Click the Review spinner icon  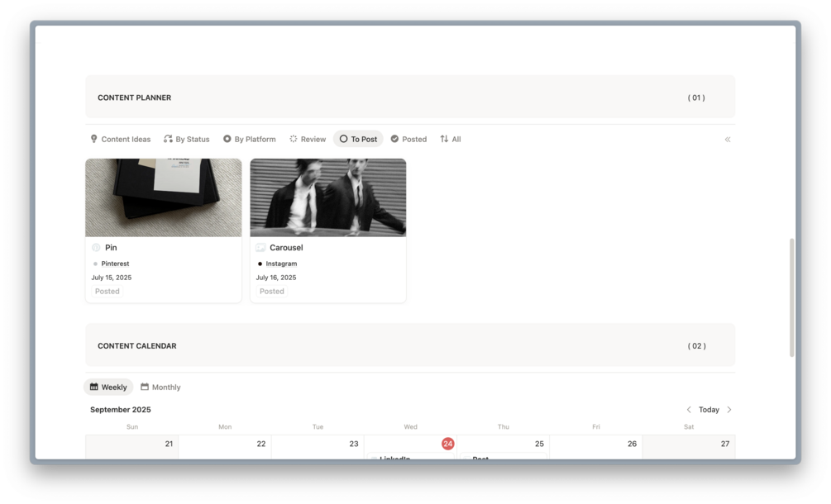pos(293,139)
